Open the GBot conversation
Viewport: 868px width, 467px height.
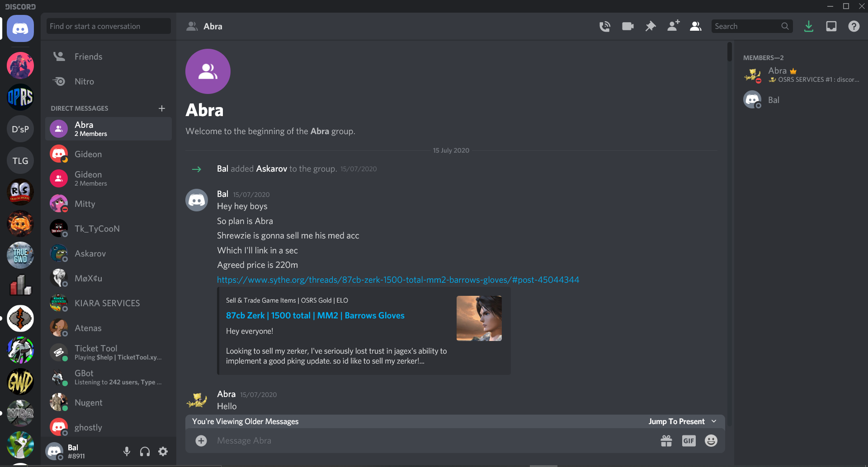(x=108, y=377)
